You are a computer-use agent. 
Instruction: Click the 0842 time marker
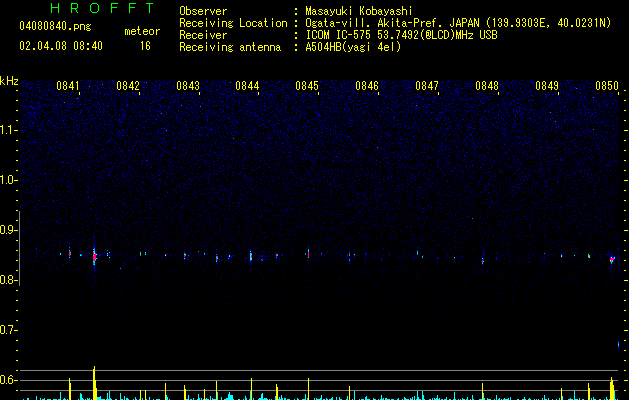point(128,86)
